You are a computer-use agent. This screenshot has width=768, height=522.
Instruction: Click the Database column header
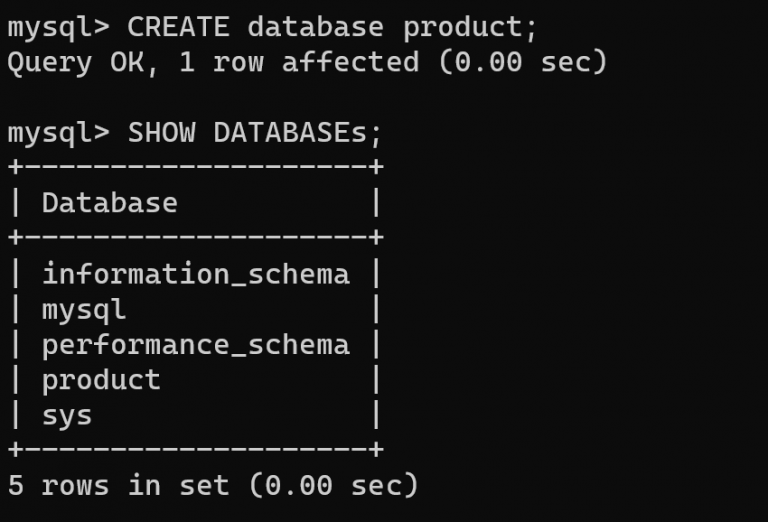(110, 203)
